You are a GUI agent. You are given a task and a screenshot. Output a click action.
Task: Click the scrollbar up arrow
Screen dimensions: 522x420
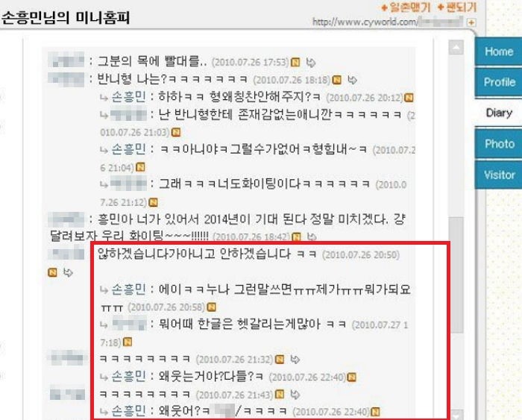click(456, 48)
